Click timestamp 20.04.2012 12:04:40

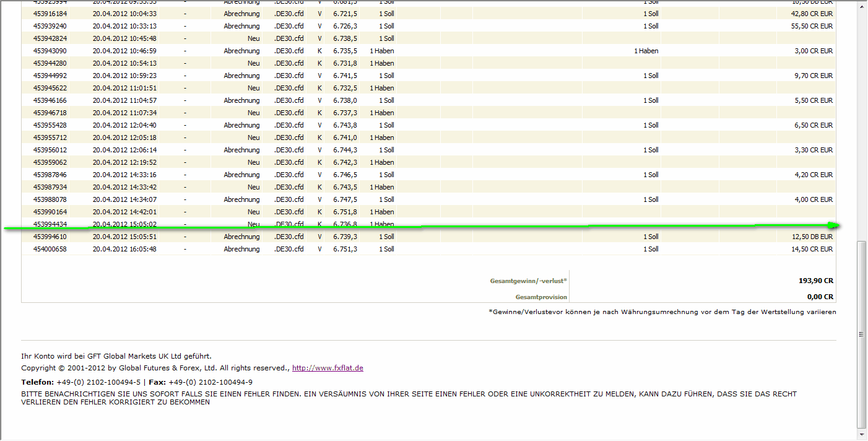pos(124,125)
